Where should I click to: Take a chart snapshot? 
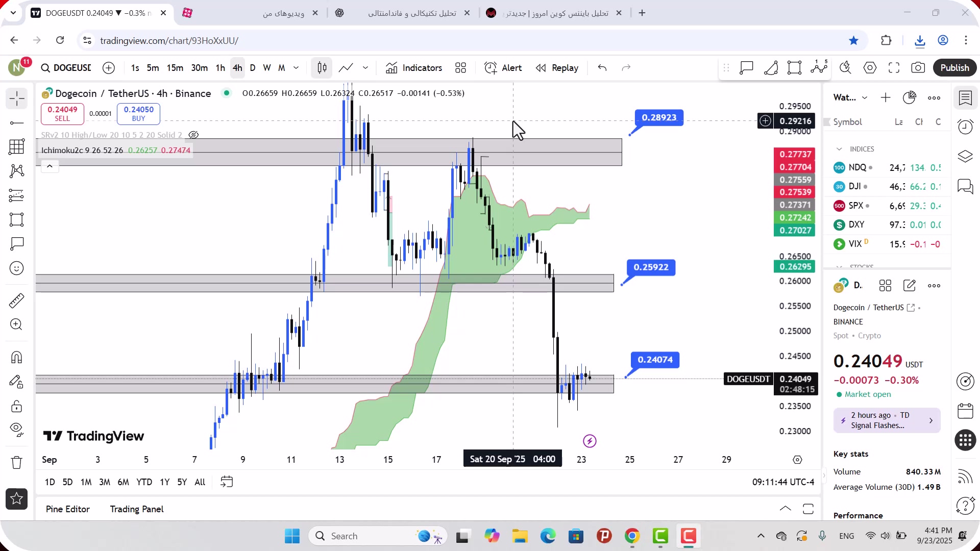[918, 68]
